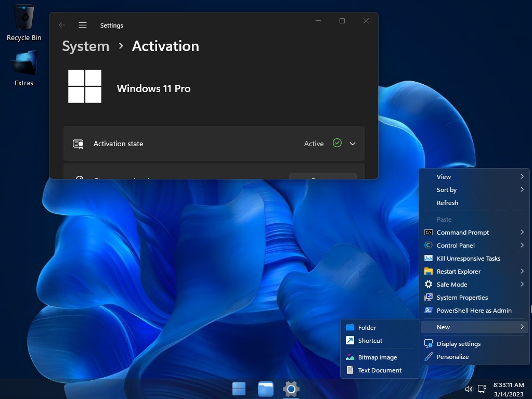Click the Activation page heading
Viewport: 532px width, 399px height.
click(165, 46)
